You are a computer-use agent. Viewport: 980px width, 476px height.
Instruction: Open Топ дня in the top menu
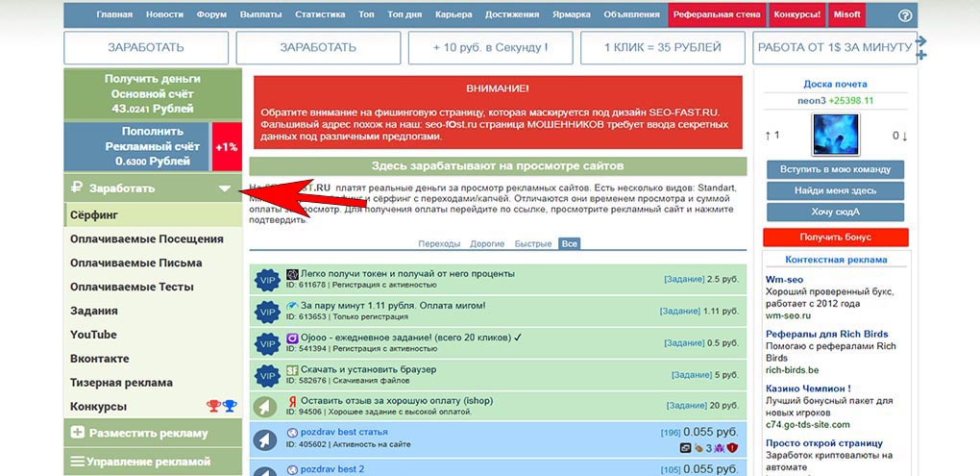[x=404, y=14]
